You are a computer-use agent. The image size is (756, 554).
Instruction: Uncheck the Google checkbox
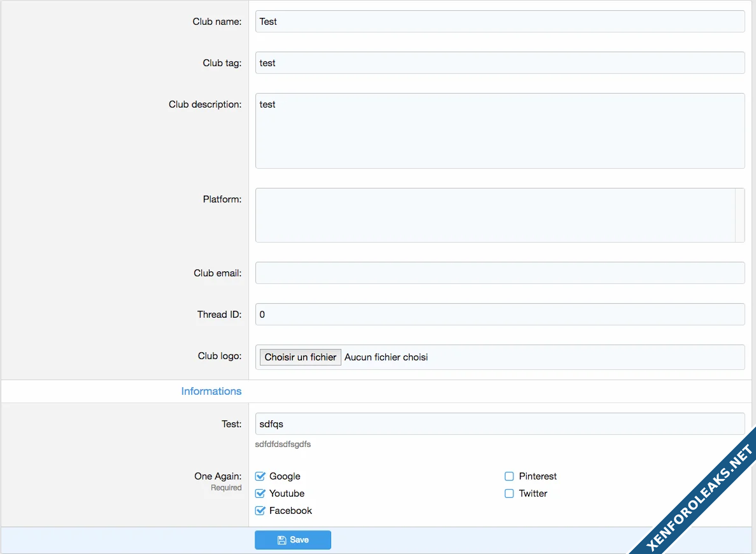[260, 476]
